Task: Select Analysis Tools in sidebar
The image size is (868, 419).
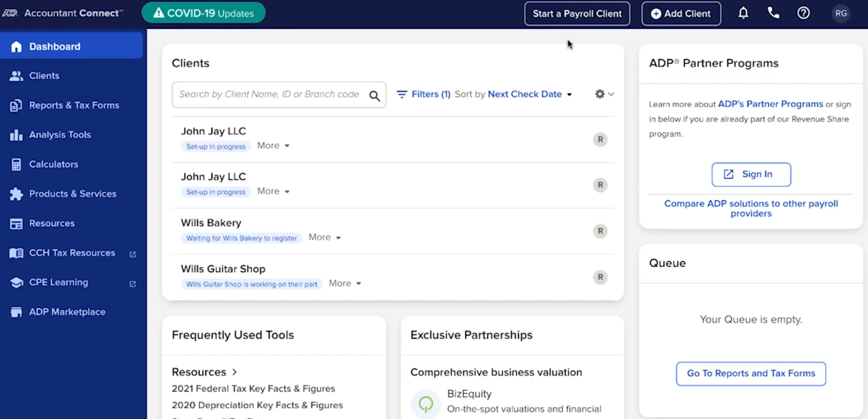Action: [x=60, y=135]
